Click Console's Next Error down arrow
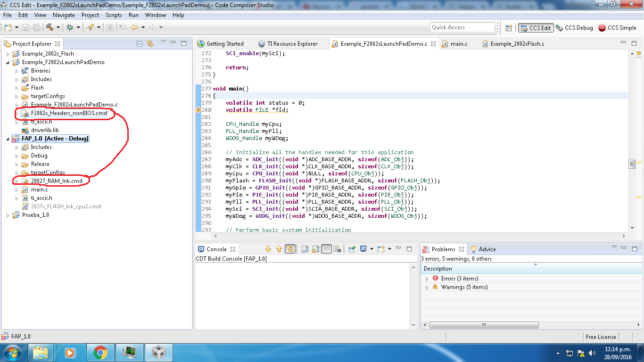This screenshot has width=644, height=362. click(x=268, y=249)
